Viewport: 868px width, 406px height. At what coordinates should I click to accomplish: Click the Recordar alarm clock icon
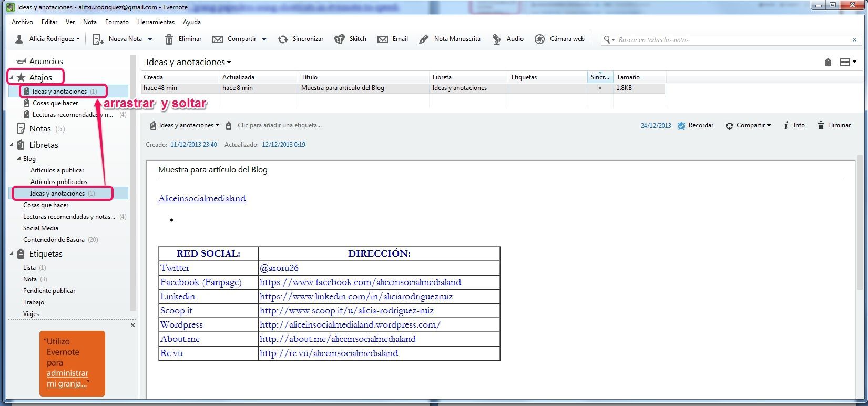[x=681, y=126]
